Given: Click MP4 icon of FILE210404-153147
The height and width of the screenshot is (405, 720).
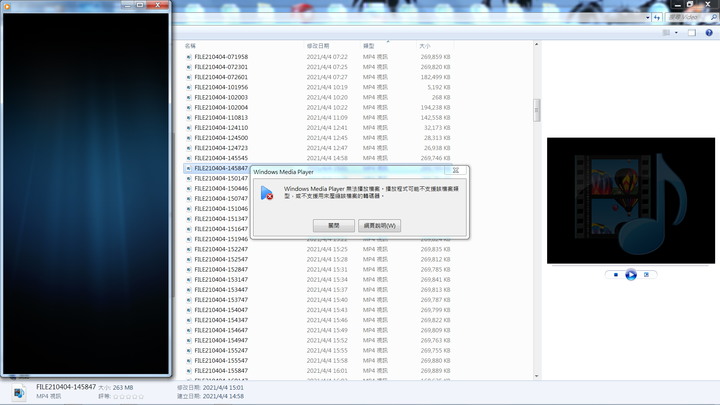Looking at the screenshot, I should pyautogui.click(x=188, y=280).
